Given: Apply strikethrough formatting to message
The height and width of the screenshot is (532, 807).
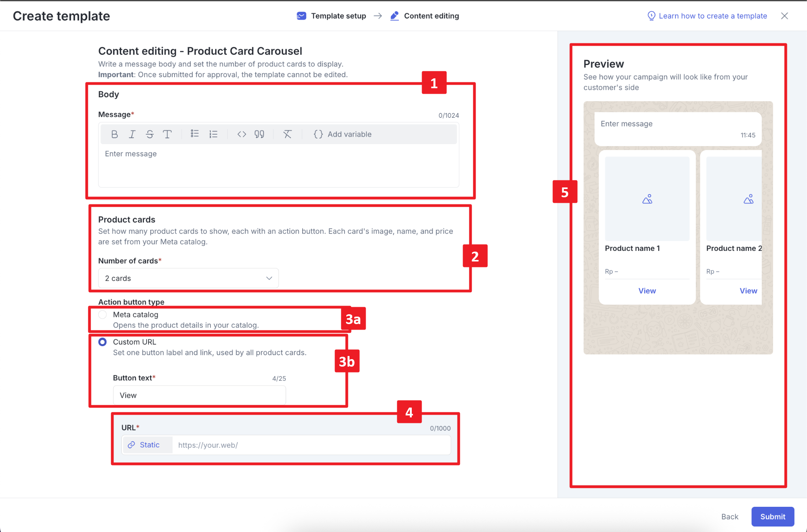Looking at the screenshot, I should click(150, 134).
